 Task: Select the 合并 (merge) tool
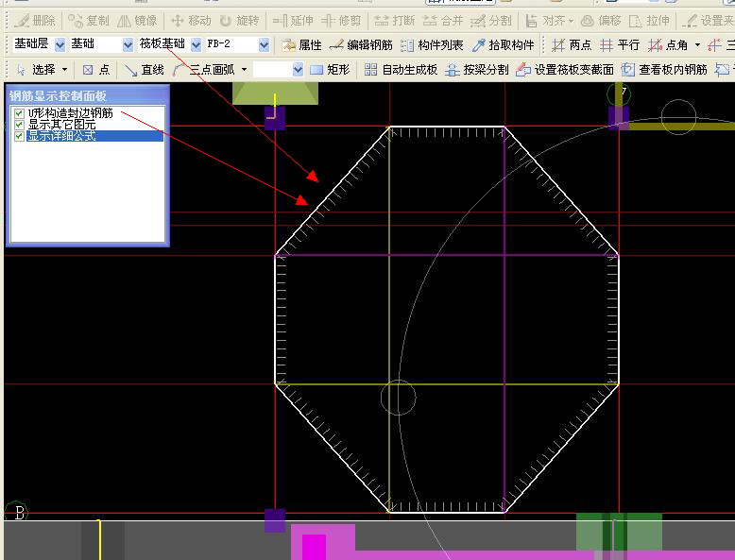coord(443,21)
